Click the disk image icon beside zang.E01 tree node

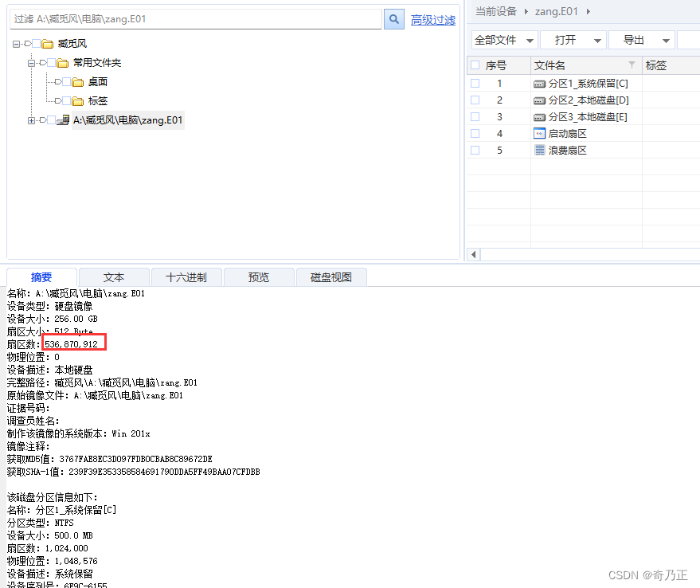tap(62, 120)
